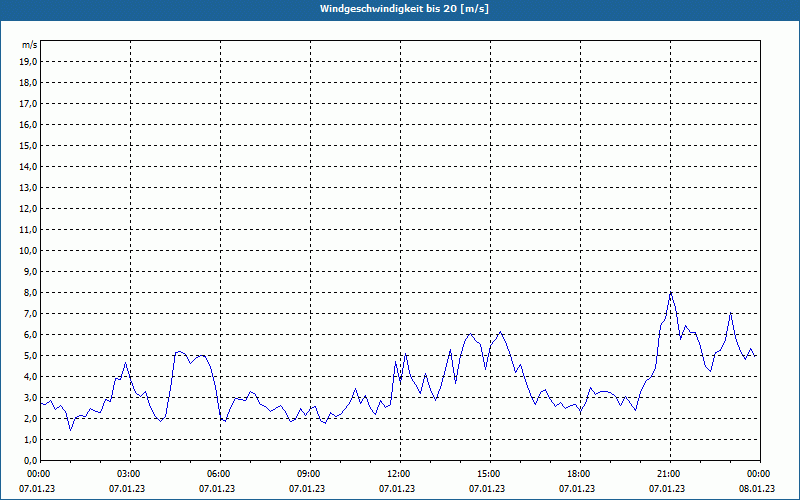The image size is (800, 500).
Task: Select the "03:00" time label
Action: point(131,474)
